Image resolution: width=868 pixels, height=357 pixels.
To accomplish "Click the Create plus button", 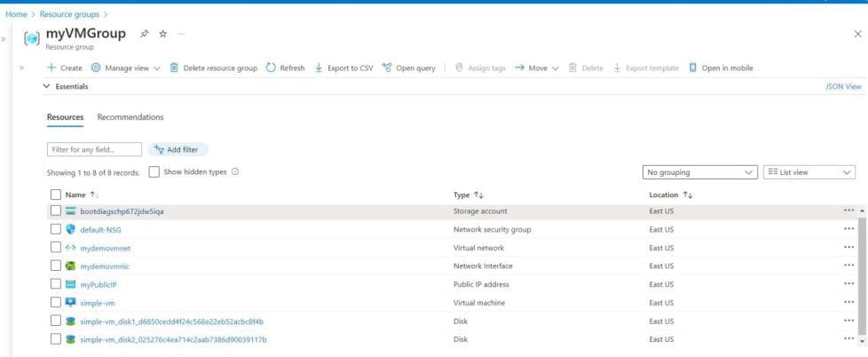I will 65,68.
